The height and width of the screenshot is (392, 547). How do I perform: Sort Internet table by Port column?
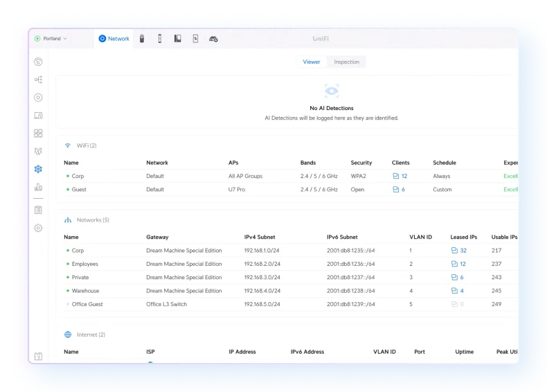coord(420,352)
